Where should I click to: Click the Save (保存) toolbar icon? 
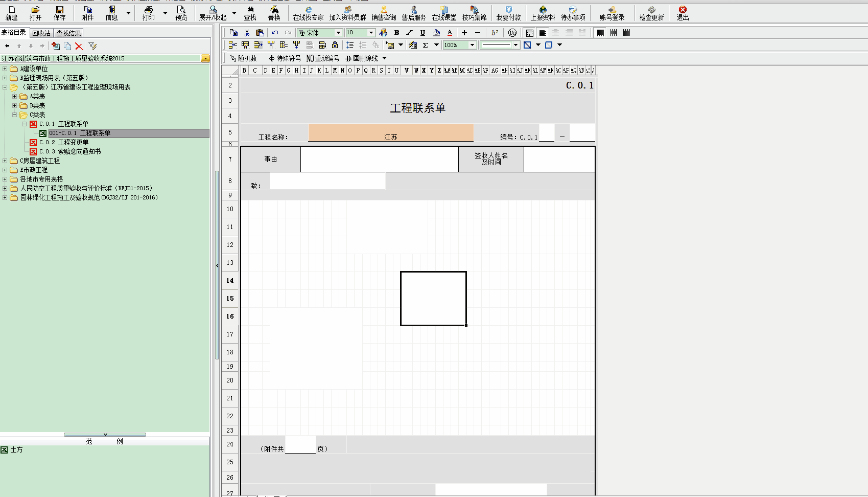pos(60,13)
